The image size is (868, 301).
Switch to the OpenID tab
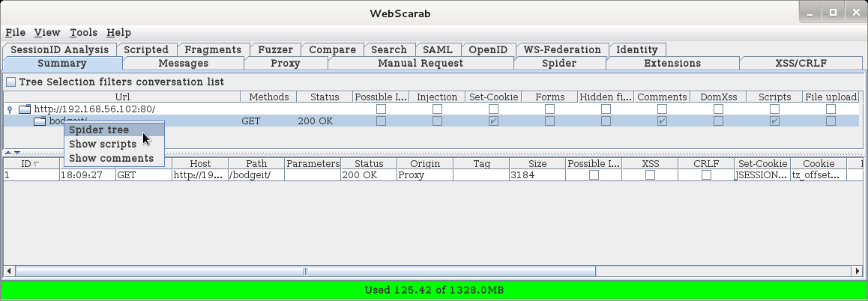pyautogui.click(x=488, y=50)
